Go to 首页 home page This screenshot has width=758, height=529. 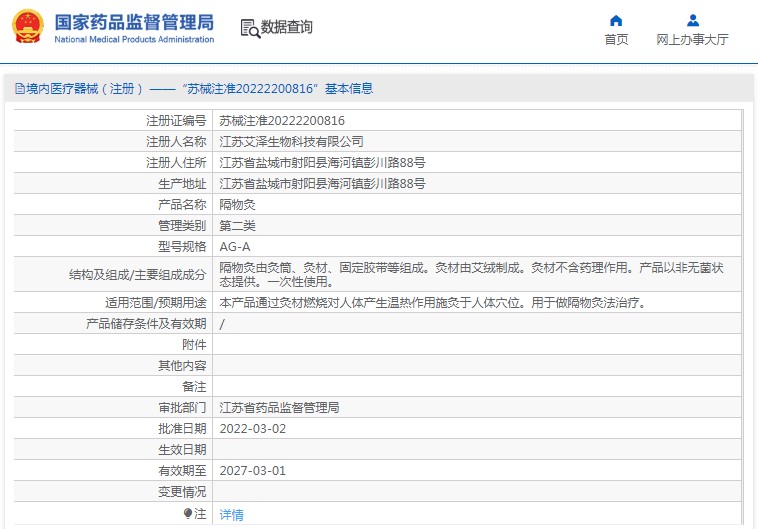click(616, 40)
